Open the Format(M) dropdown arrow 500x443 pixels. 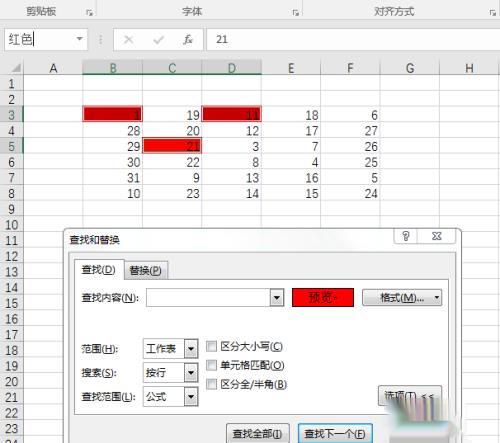click(437, 297)
